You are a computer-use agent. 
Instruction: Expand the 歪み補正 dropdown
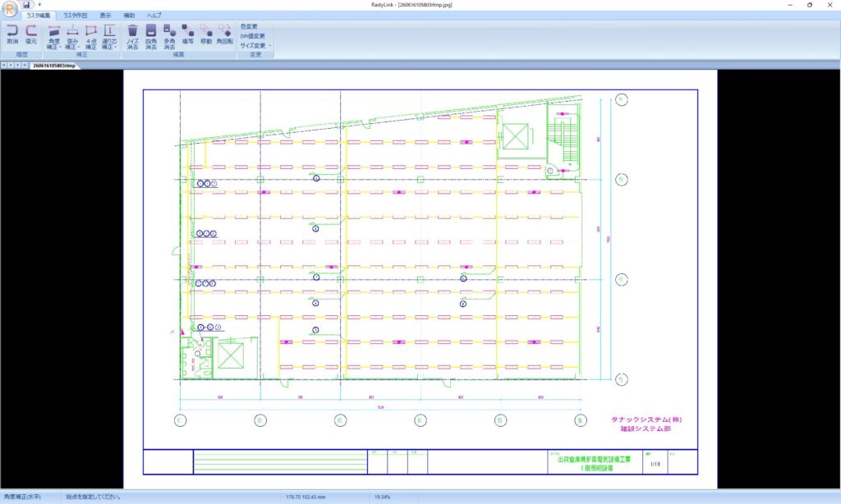point(72,36)
